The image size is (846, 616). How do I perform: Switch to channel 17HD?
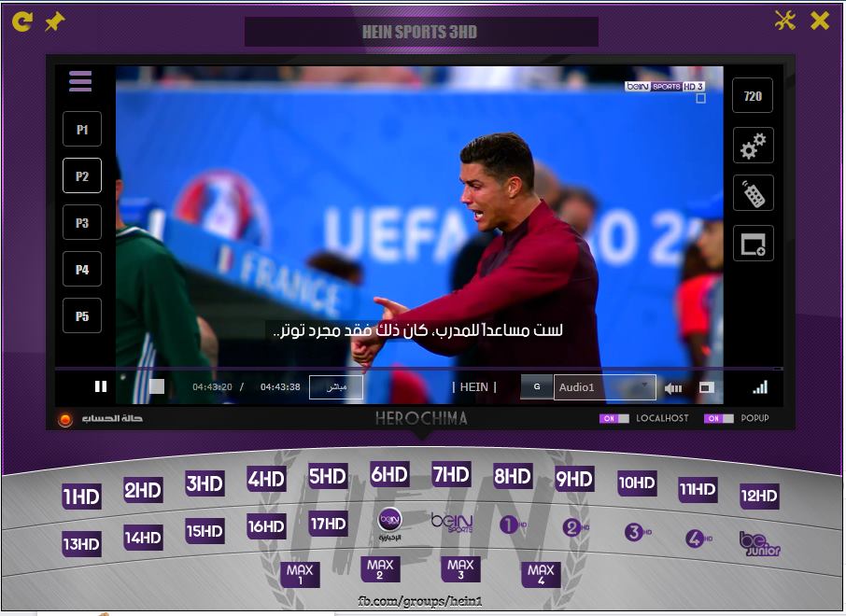pos(328,524)
